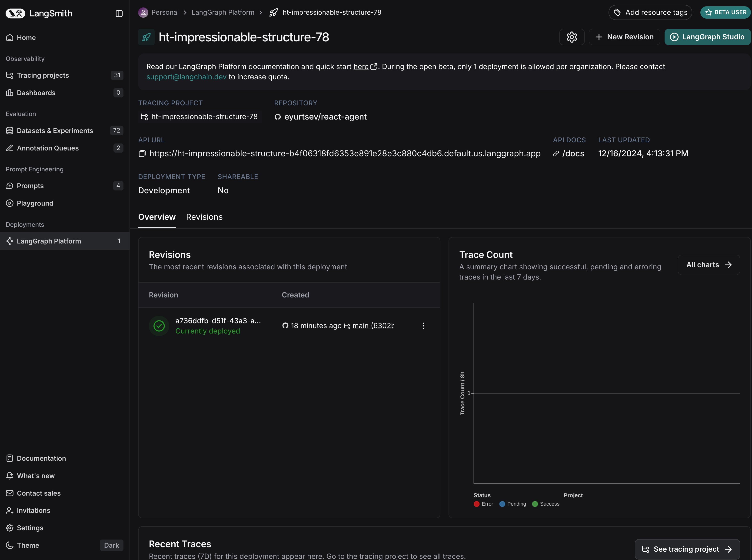The height and width of the screenshot is (560, 752).
Task: Go to LangGraph Platform breadcrumb
Action: pos(223,13)
